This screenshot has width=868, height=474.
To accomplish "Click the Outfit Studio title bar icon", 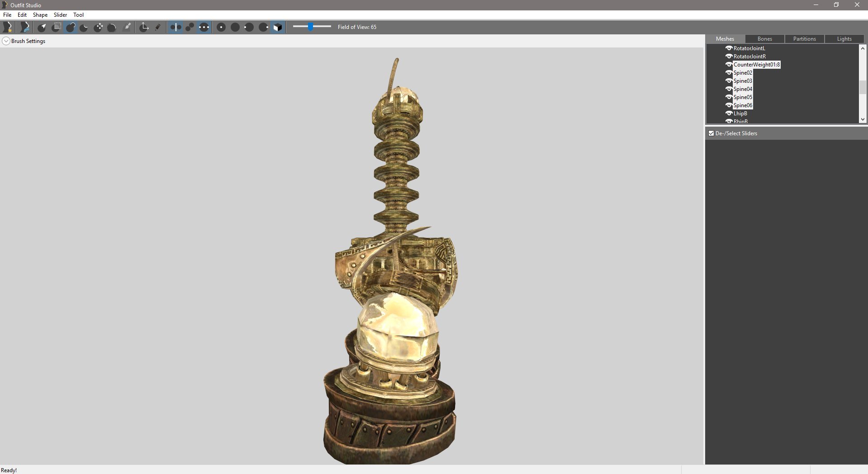I will (x=5, y=5).
